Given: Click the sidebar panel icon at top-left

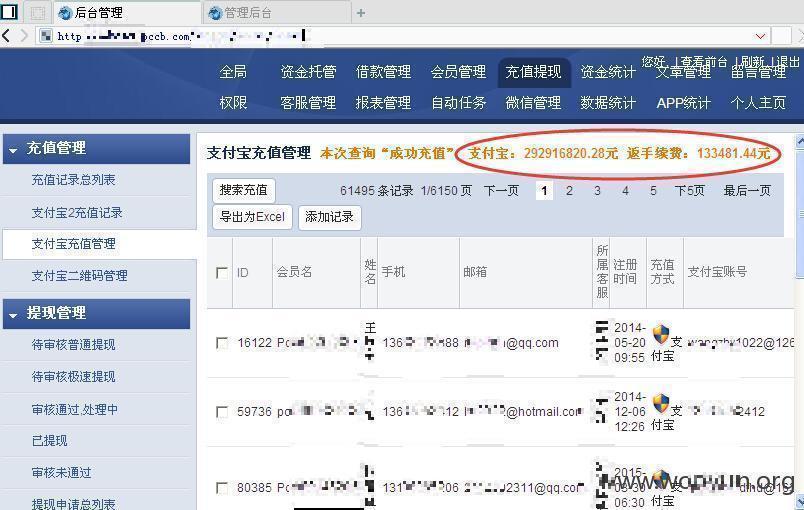Looking at the screenshot, I should [x=9, y=12].
